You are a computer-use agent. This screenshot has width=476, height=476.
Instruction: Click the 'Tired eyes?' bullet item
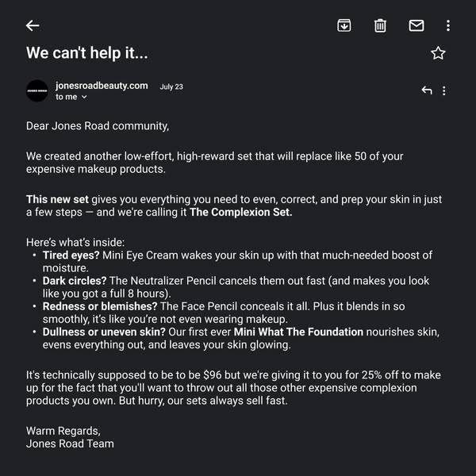pyautogui.click(x=71, y=255)
